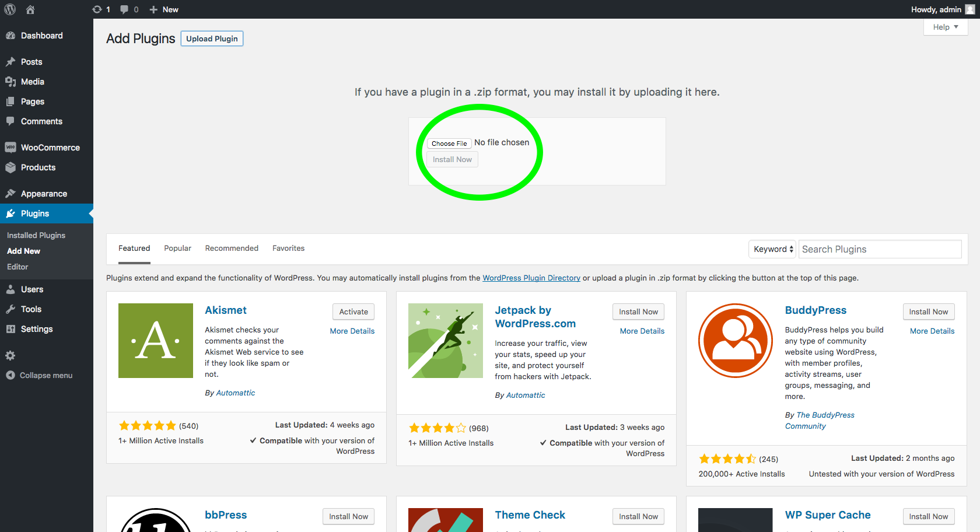Install the WP Super Cache plugin

click(x=929, y=516)
